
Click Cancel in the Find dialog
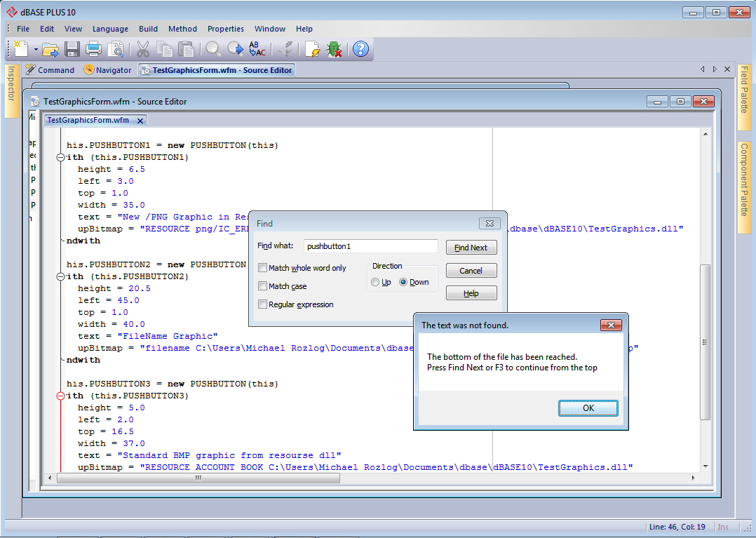tap(471, 271)
